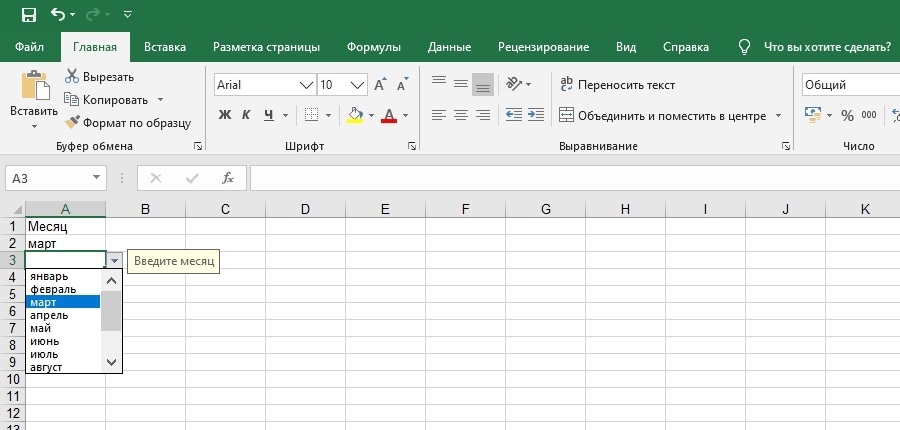Screen dimensions: 900x430
Task: Select «апрель» in the month dropdown list
Action: point(50,315)
